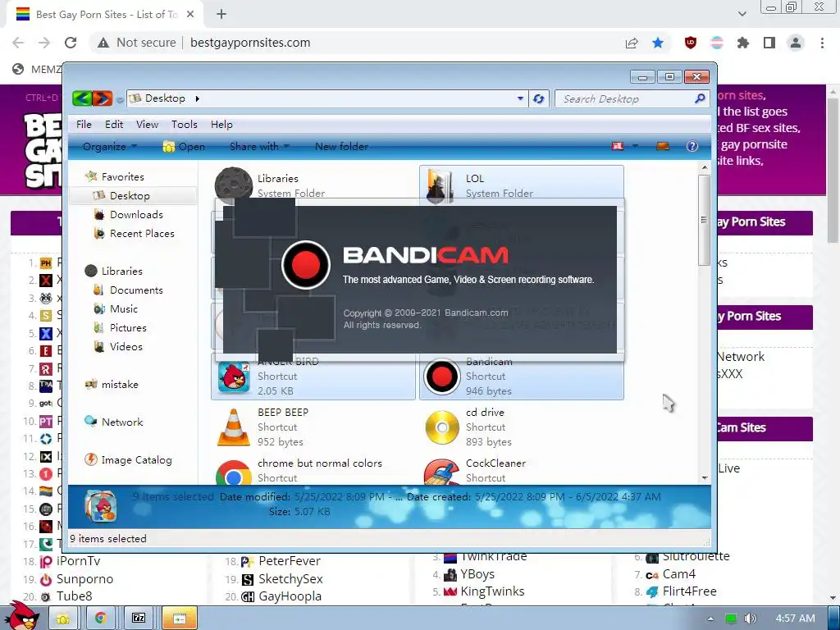Open Chrome profile avatar
The width and height of the screenshot is (840, 630).
(x=796, y=43)
